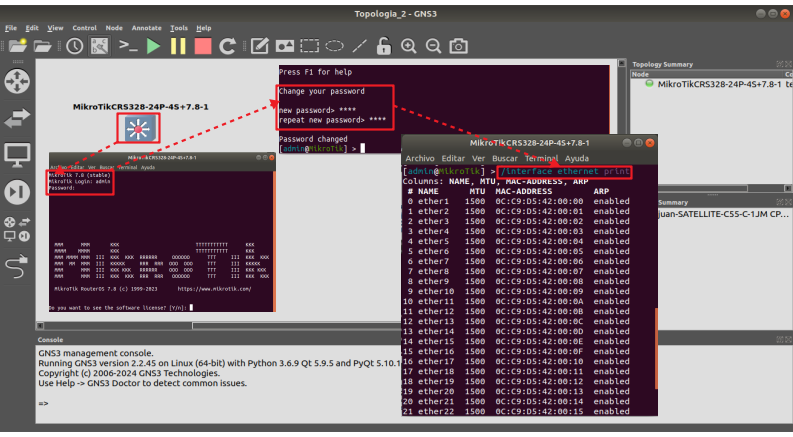Open the Edit menu
The width and height of the screenshot is (793, 437).
(32, 28)
